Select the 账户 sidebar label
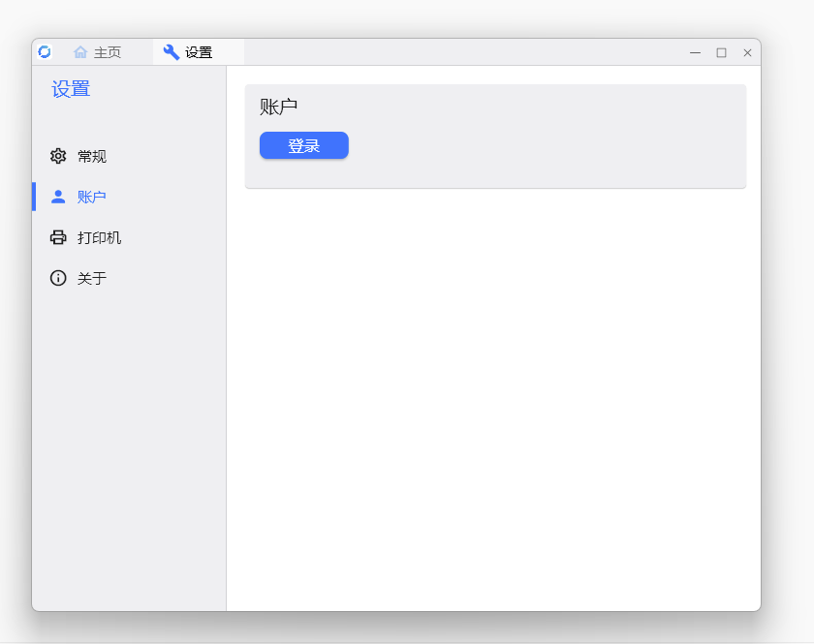This screenshot has width=814, height=644. pyautogui.click(x=92, y=197)
